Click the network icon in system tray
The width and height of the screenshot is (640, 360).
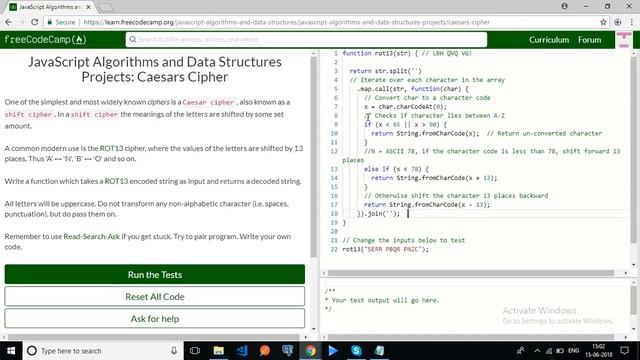[549, 351]
